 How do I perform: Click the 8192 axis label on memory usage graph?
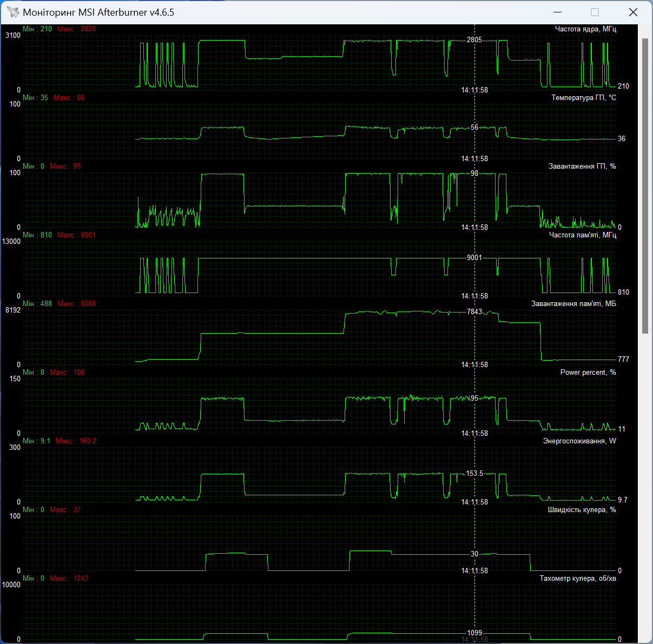[x=13, y=310]
